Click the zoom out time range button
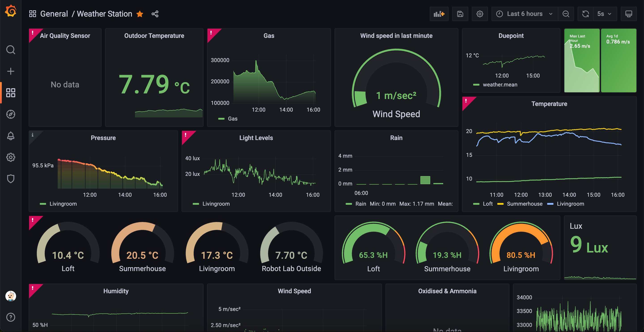The image size is (644, 332). (x=566, y=14)
